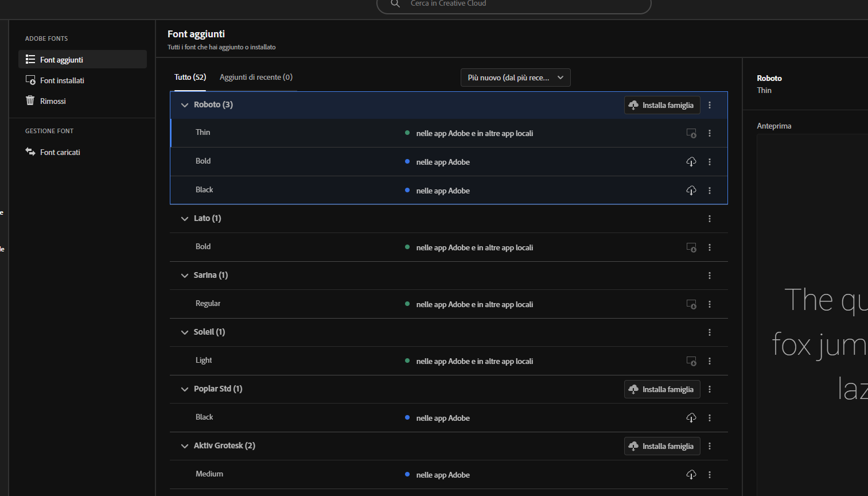868x496 pixels.
Task: Open more options for Sarina Regular
Action: point(710,304)
